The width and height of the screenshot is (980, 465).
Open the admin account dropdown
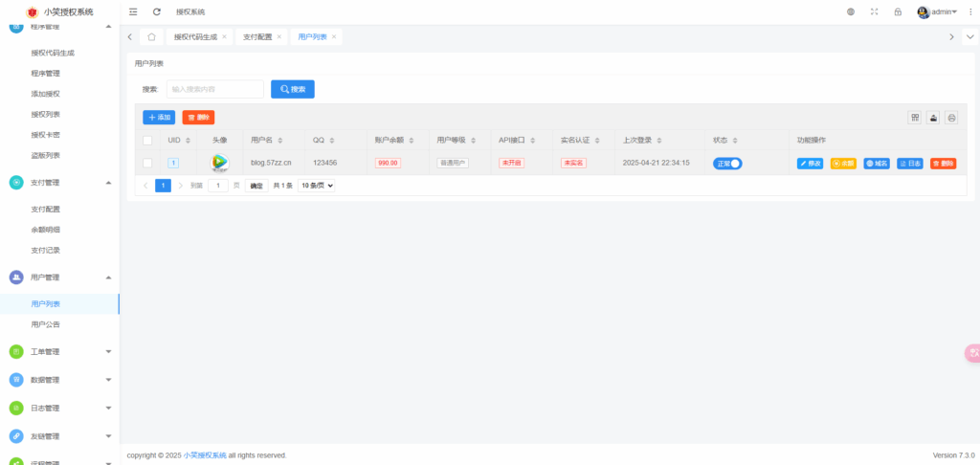point(937,11)
